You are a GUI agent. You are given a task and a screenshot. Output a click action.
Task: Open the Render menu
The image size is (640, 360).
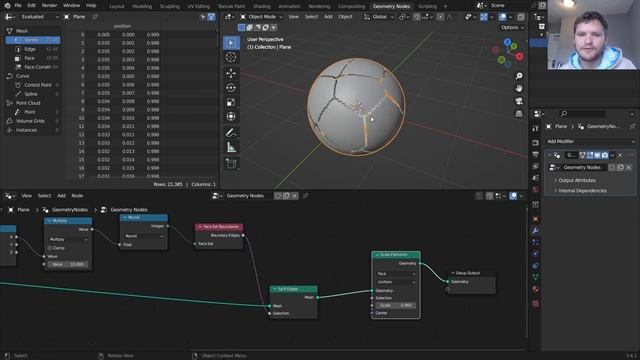[49, 6]
